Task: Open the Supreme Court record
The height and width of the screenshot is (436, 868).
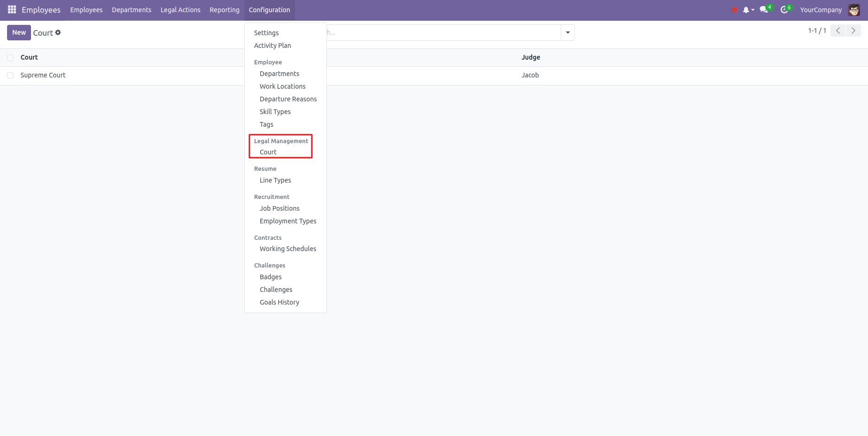Action: tap(43, 75)
